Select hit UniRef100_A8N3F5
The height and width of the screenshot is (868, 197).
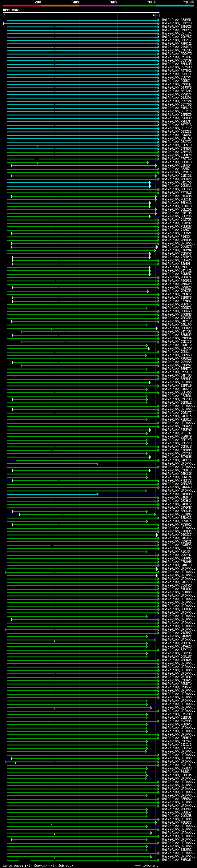click(x=177, y=304)
